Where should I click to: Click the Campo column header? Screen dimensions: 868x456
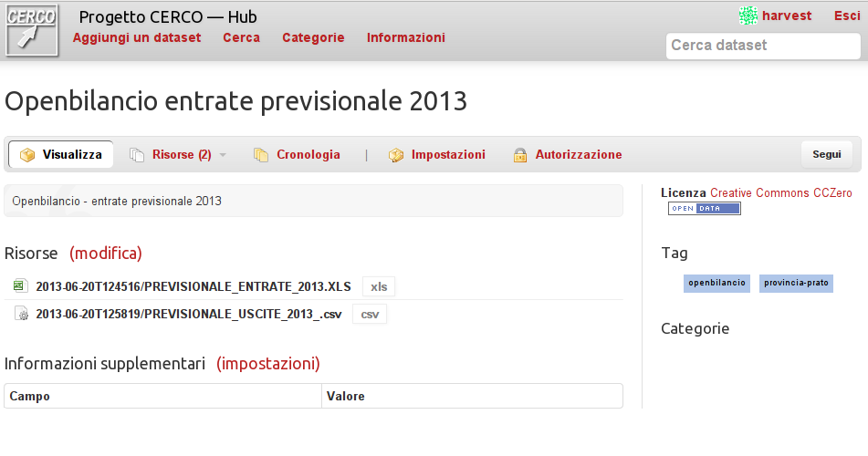29,396
